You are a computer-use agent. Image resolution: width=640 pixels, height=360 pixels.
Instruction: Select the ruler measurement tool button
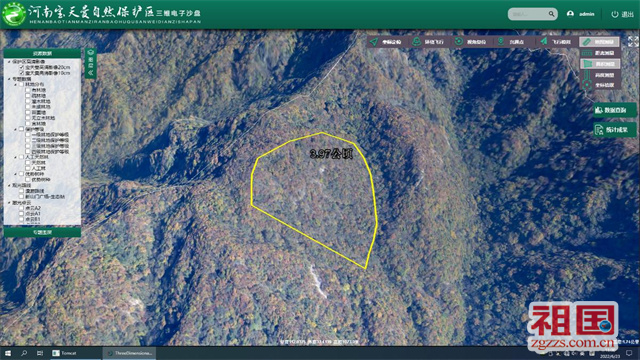pos(599,42)
